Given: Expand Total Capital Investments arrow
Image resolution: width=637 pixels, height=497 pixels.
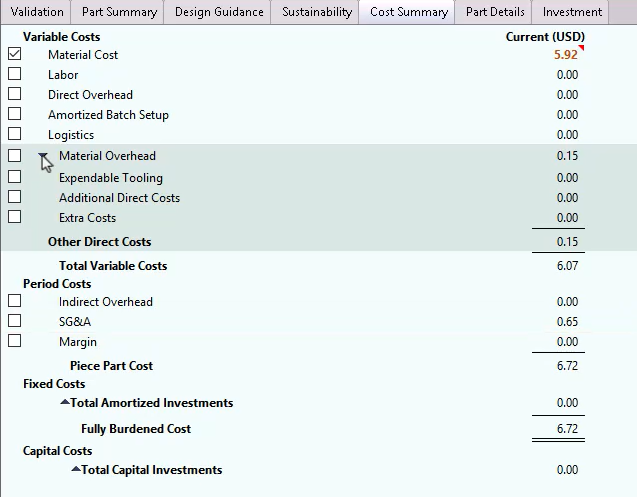Looking at the screenshot, I should [76, 470].
